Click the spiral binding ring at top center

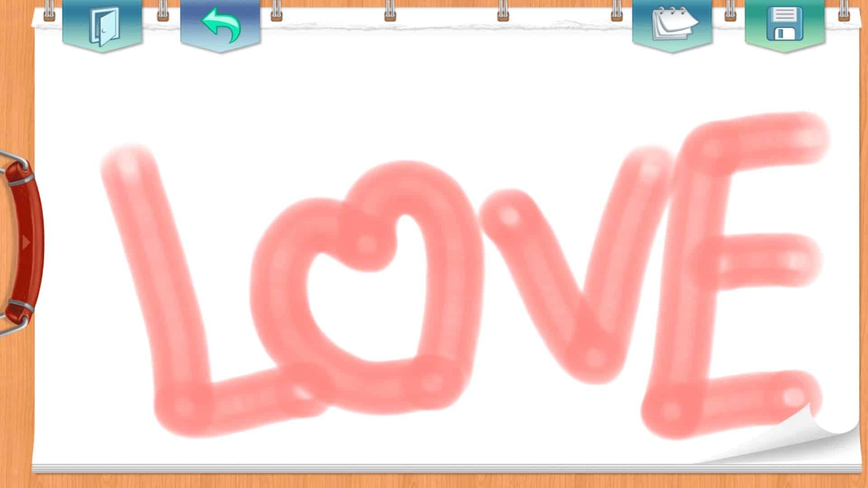click(390, 12)
